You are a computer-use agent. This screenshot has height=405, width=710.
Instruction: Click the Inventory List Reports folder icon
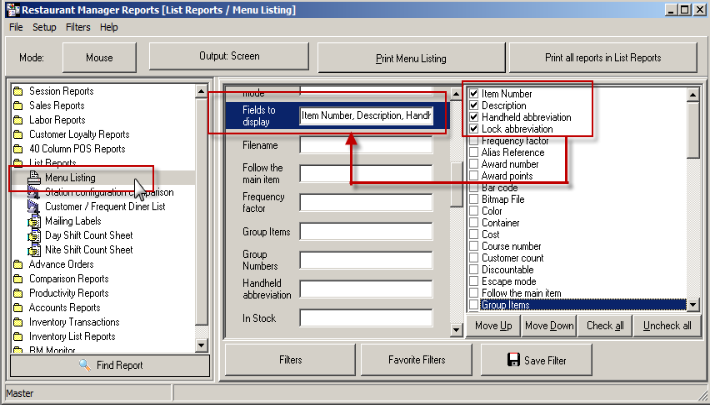pos(18,337)
